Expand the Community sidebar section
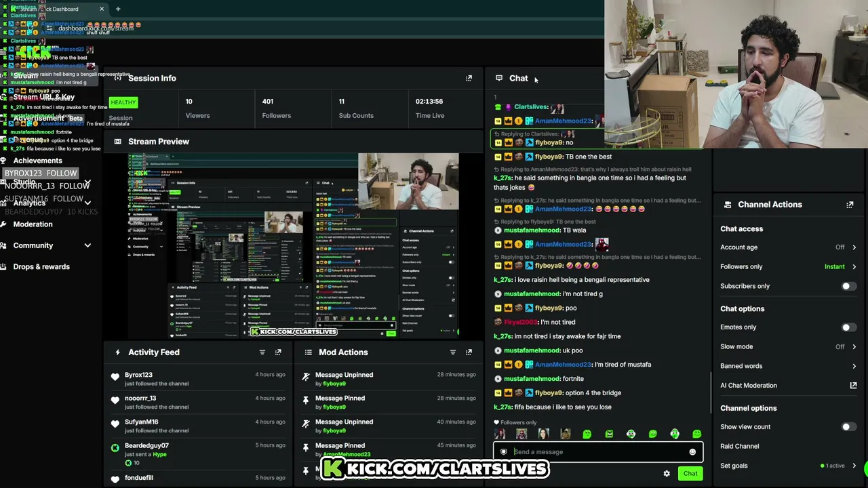 [x=87, y=245]
